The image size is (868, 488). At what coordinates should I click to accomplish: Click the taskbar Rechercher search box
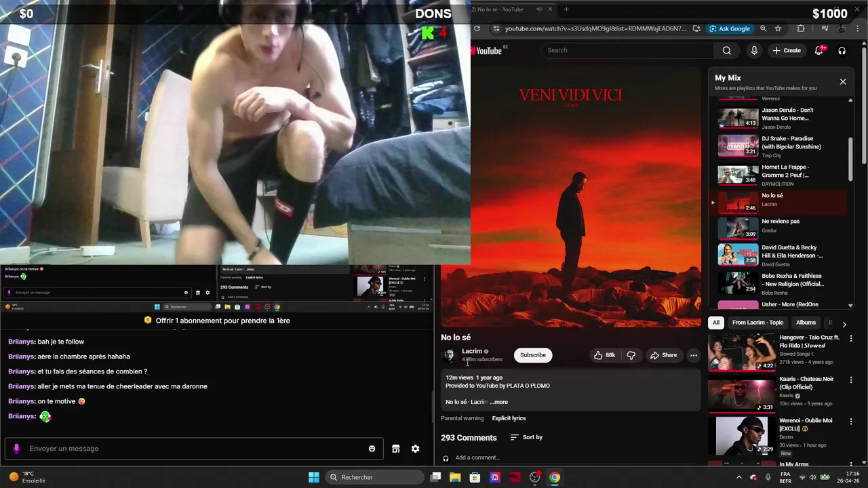click(375, 477)
